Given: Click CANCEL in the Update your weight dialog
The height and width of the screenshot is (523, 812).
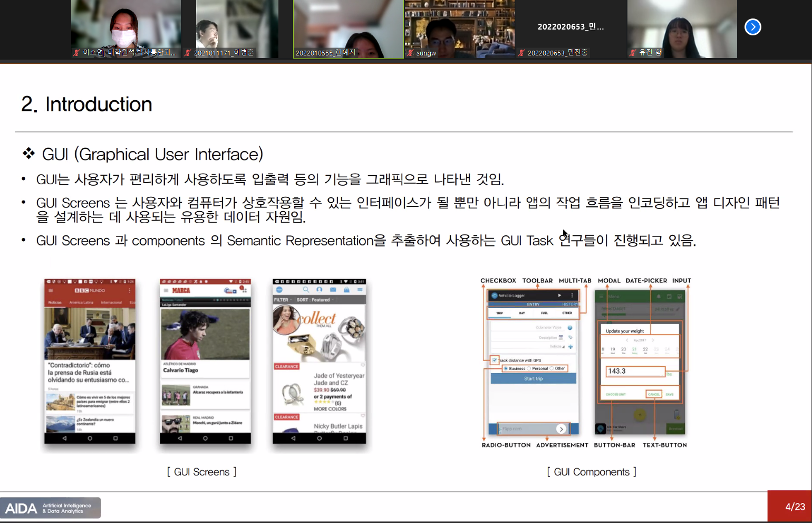Looking at the screenshot, I should click(x=654, y=394).
